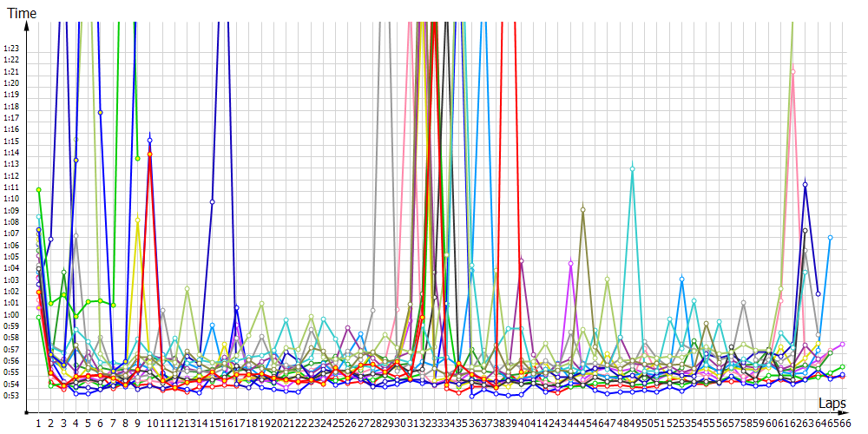868x434 pixels.
Task: Select the dark blue peak point at lap 63
Action: [806, 184]
